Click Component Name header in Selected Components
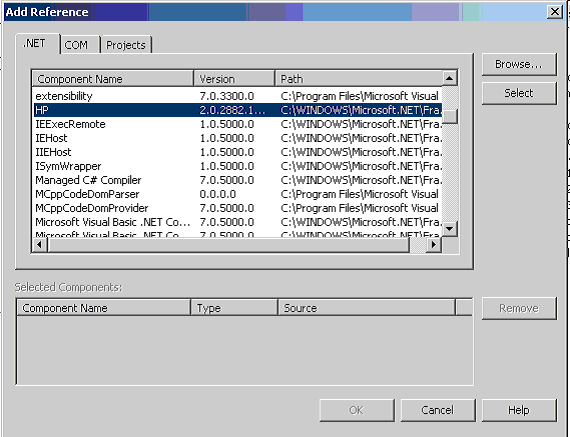Viewport: 570px width, 437px height. pos(104,308)
